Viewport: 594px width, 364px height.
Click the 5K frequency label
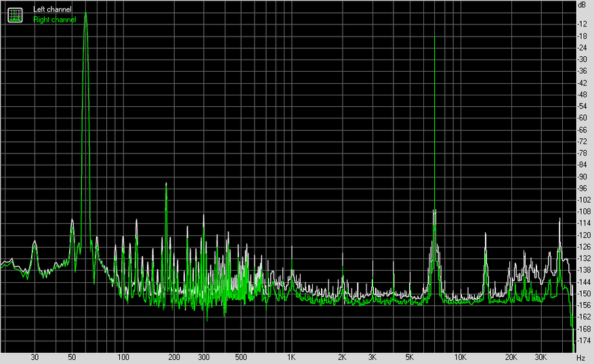click(410, 357)
